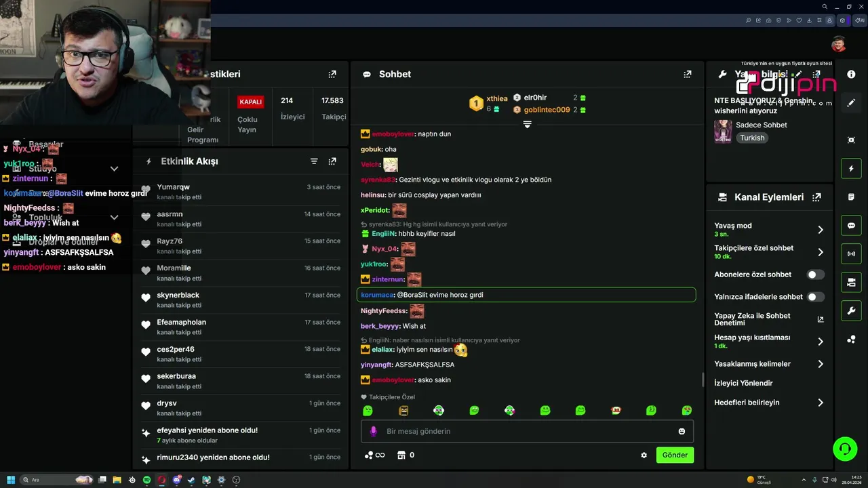The image size is (868, 488).
Task: Click İzleyici Yönlendir option
Action: tap(743, 383)
